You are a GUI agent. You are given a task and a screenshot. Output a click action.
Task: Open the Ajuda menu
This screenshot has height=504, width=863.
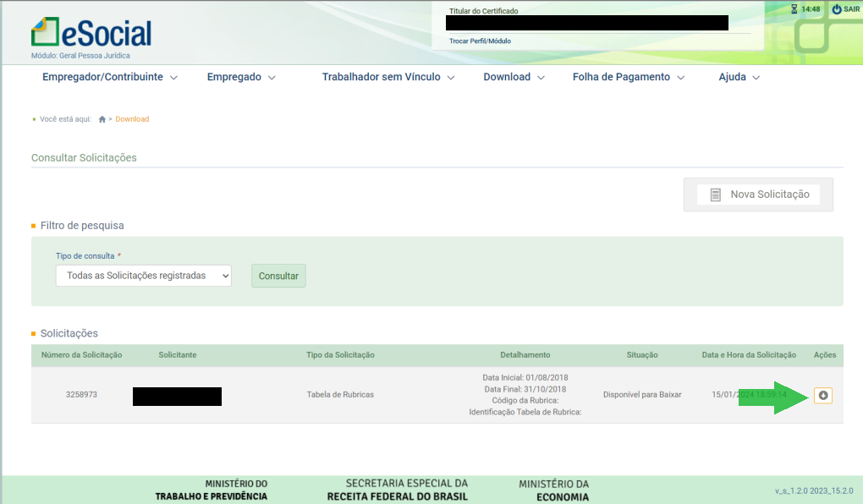coord(739,77)
